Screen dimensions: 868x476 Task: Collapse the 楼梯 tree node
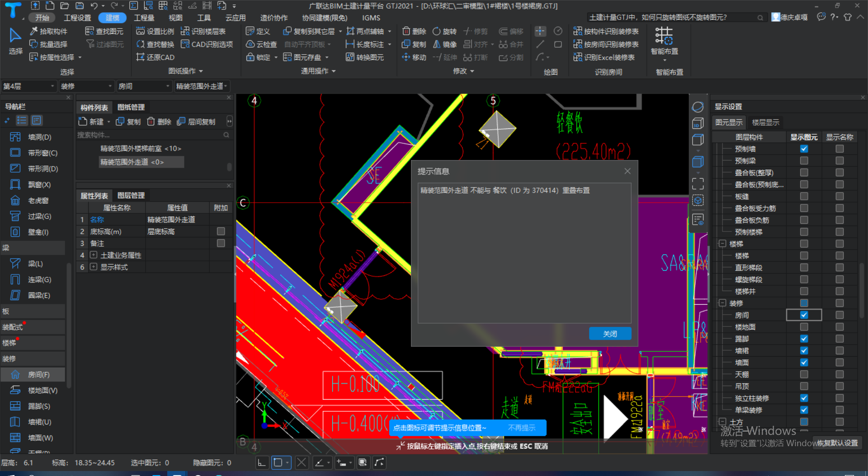tap(722, 244)
